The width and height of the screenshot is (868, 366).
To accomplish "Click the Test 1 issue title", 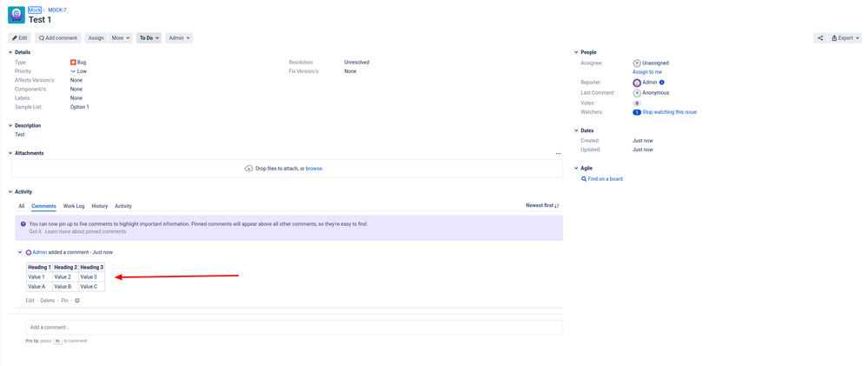I will click(x=40, y=19).
